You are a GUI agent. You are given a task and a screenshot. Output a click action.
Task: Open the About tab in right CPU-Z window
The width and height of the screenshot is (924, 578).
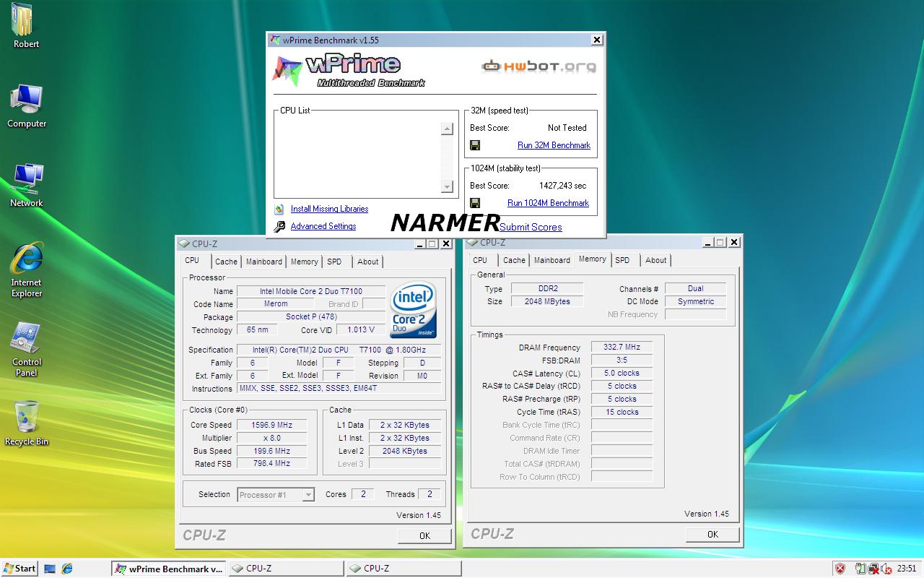tap(655, 260)
